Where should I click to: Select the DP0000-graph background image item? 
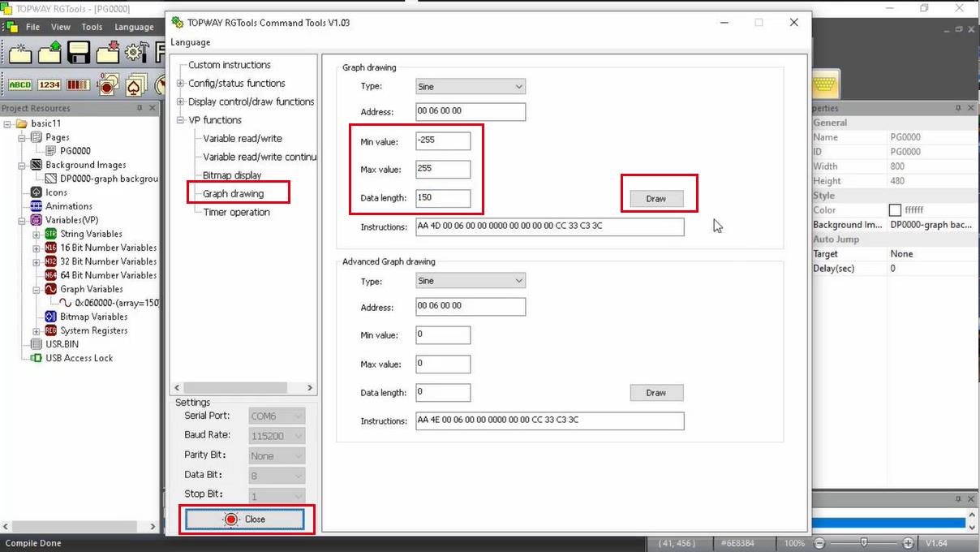coord(109,179)
